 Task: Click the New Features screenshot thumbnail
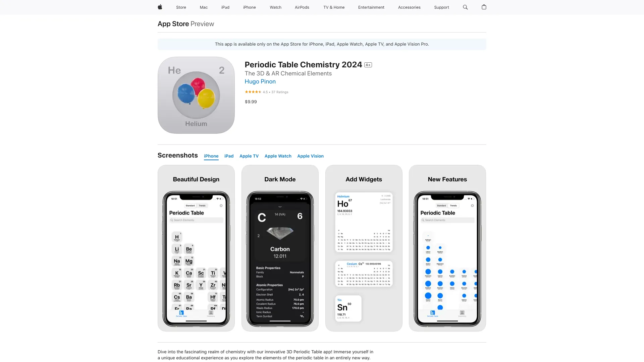pos(447,248)
